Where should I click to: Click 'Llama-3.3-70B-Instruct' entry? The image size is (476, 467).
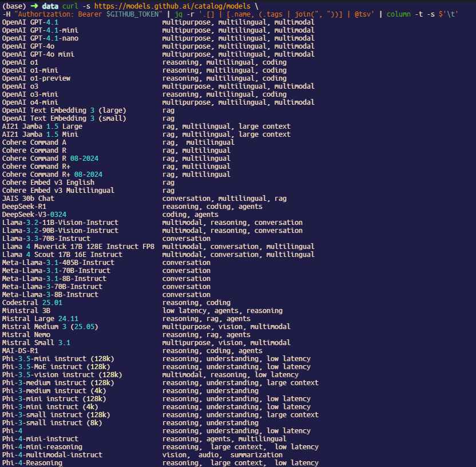point(46,239)
